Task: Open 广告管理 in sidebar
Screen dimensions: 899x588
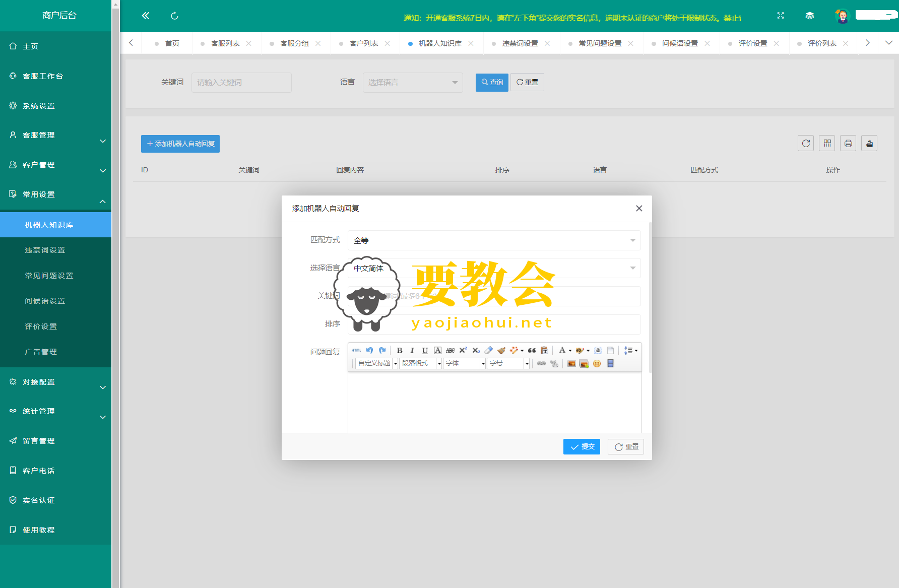Action: pos(55,352)
